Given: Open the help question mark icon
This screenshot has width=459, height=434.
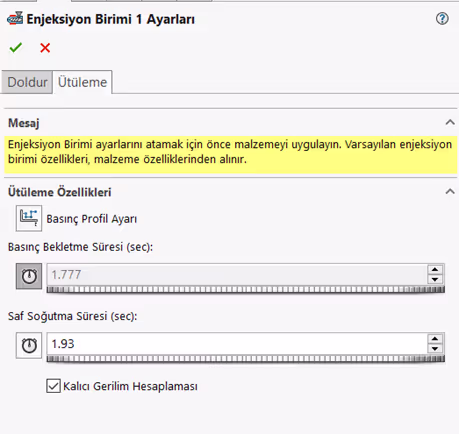Looking at the screenshot, I should [x=442, y=19].
